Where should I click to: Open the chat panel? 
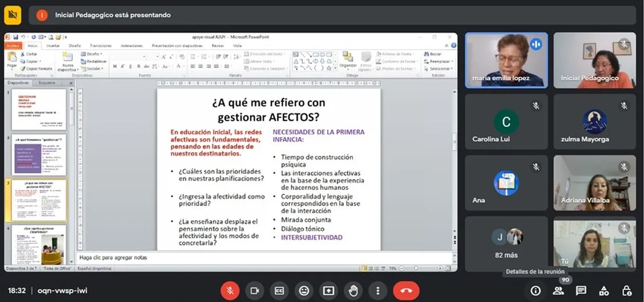(581, 291)
